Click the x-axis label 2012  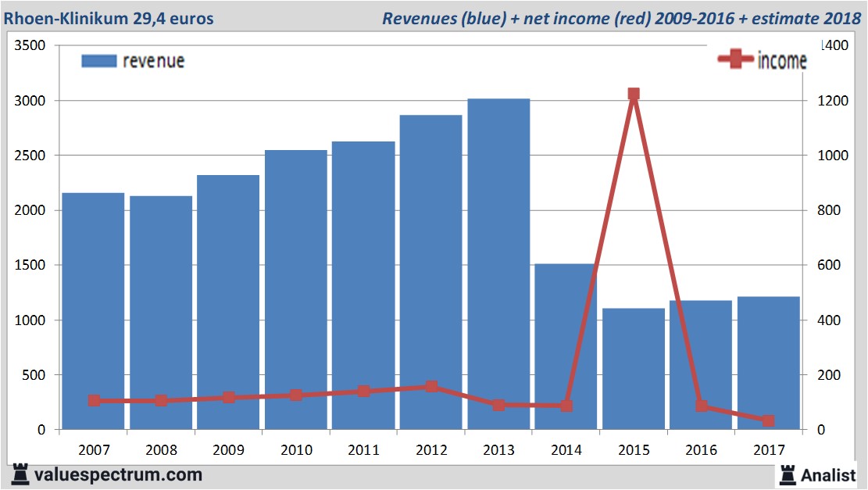pyautogui.click(x=431, y=449)
